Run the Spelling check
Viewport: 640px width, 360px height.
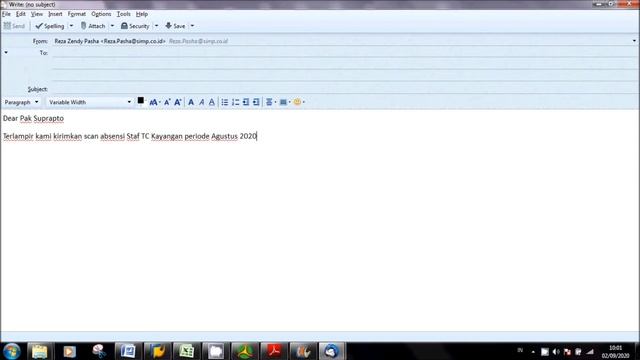50,26
